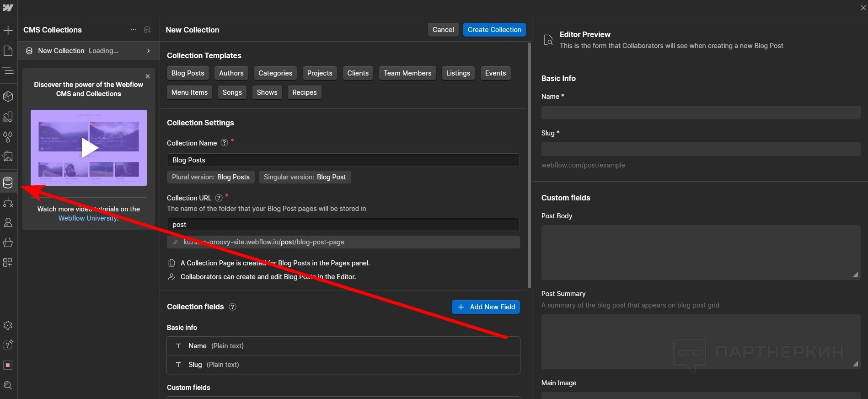Select the Blog Posts template
Viewport: 868px width, 399px height.
point(188,73)
